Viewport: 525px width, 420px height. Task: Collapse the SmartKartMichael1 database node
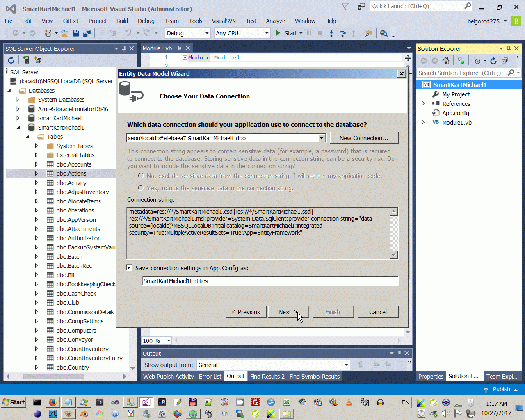[x=18, y=128]
